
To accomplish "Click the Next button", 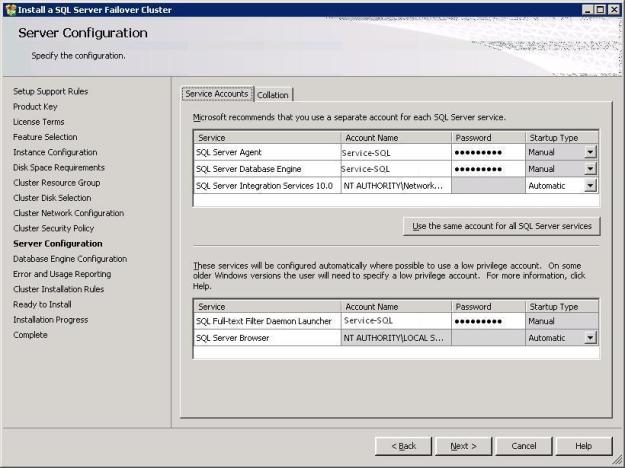I will [x=463, y=446].
